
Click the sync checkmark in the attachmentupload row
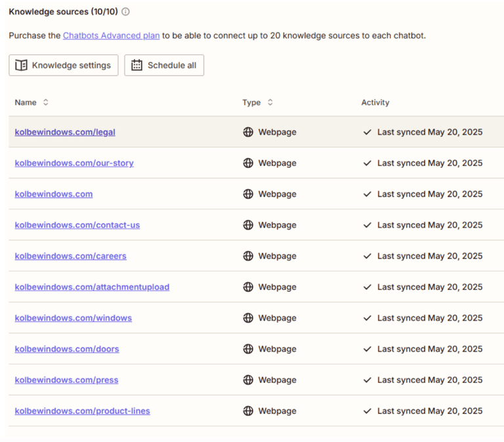coord(367,287)
